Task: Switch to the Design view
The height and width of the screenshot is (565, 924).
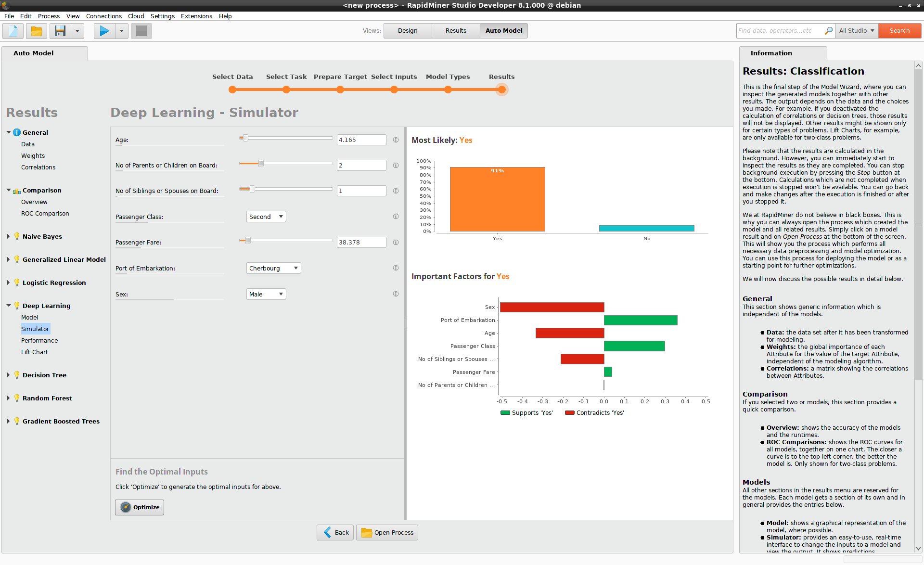Action: click(x=408, y=30)
